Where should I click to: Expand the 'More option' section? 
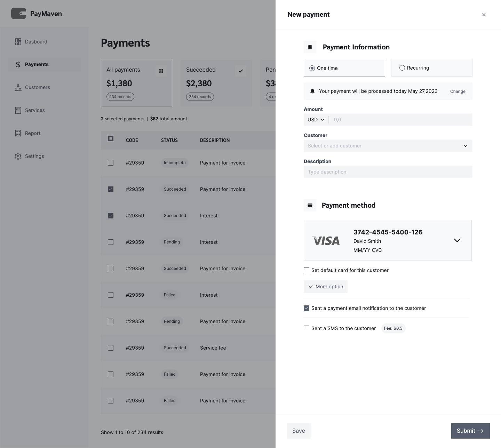tap(326, 287)
